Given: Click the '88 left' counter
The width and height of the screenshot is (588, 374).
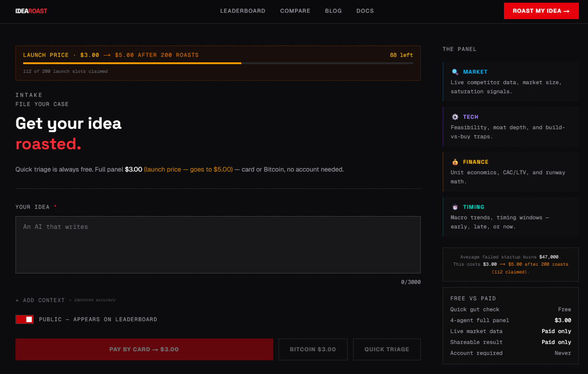Looking at the screenshot, I should tap(401, 55).
